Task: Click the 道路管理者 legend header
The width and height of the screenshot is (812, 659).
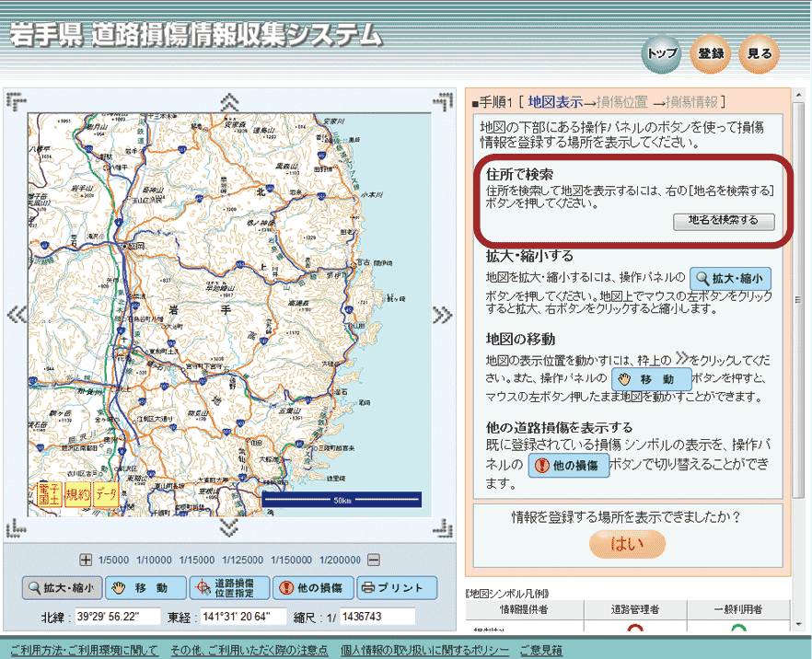Action: click(635, 609)
